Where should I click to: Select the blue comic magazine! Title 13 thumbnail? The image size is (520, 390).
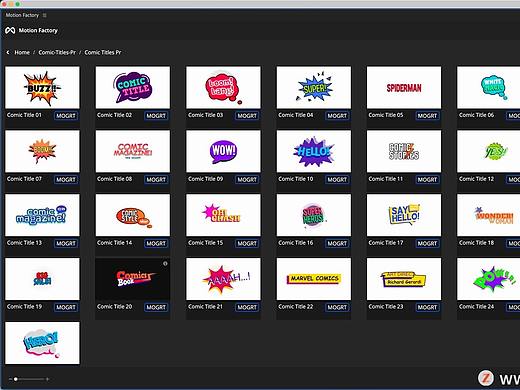pos(42,215)
